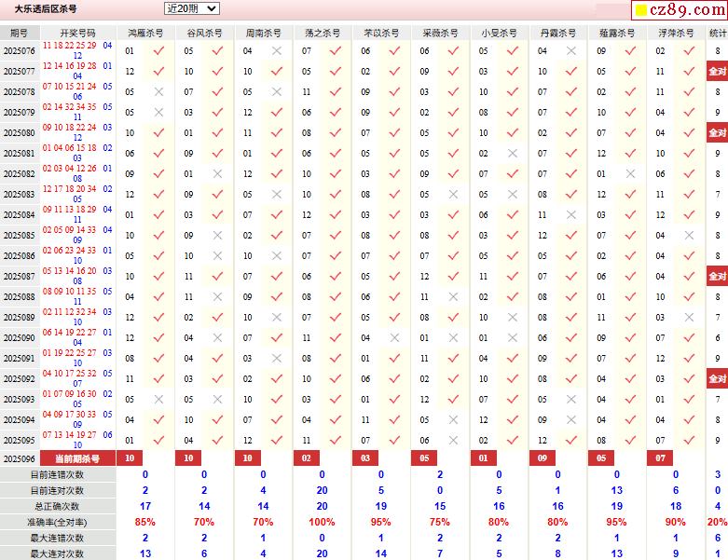The width and height of the screenshot is (728, 560).
Task: Open the cz89.com site logo link
Action: click(x=680, y=9)
